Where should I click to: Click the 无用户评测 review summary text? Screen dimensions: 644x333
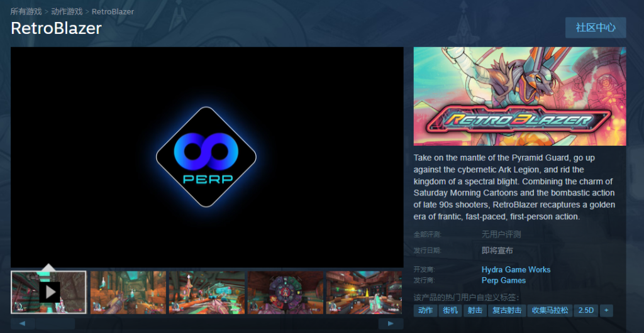click(501, 234)
